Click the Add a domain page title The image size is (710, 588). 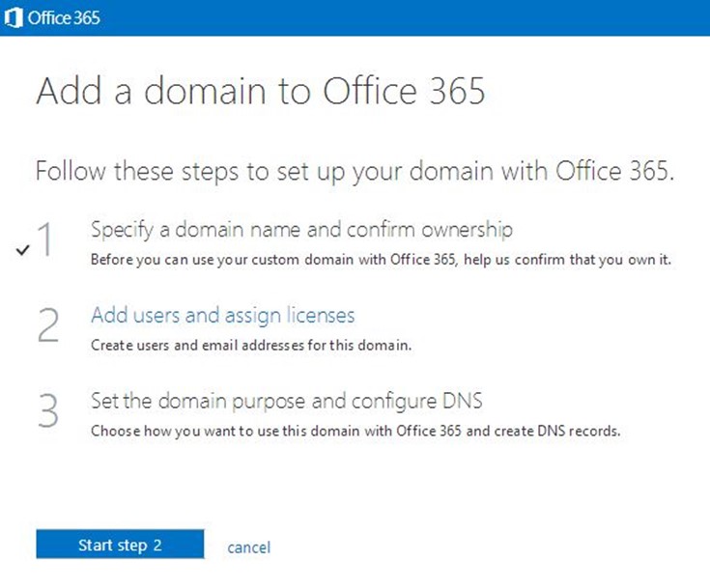260,93
